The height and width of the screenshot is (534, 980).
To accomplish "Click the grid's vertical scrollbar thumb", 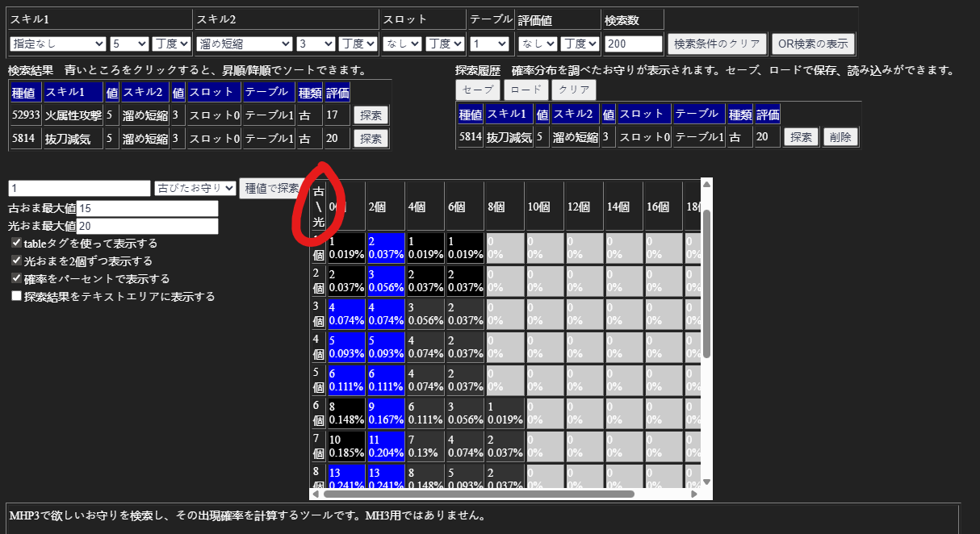I will 706,282.
